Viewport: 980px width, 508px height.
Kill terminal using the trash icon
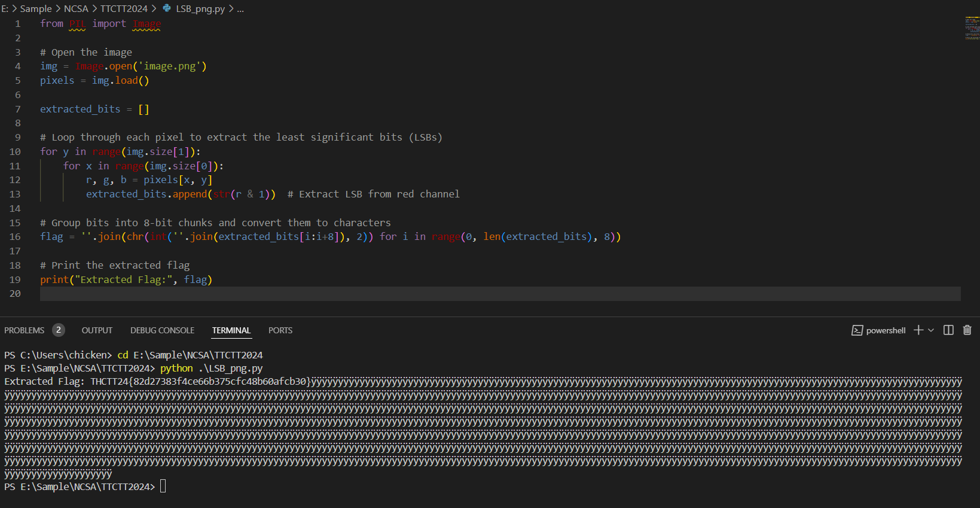point(967,330)
